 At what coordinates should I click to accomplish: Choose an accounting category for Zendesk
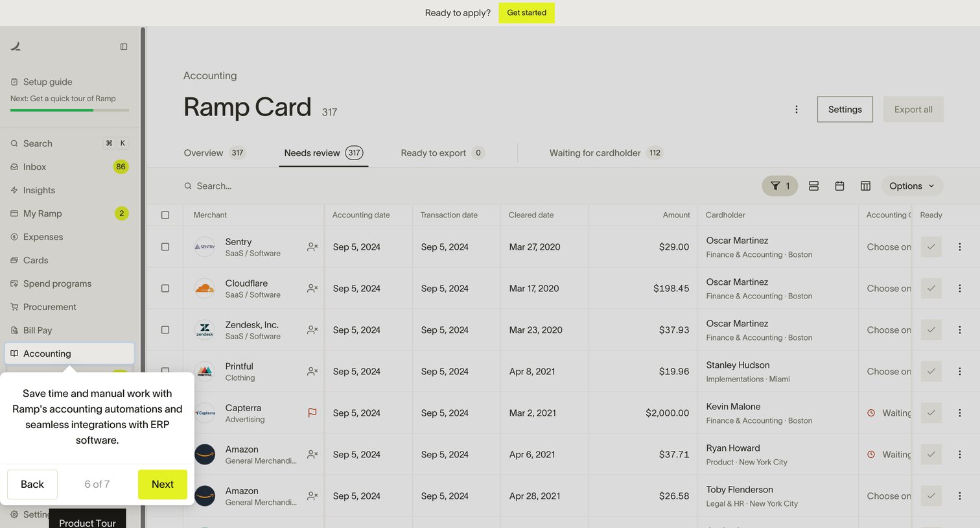point(889,330)
